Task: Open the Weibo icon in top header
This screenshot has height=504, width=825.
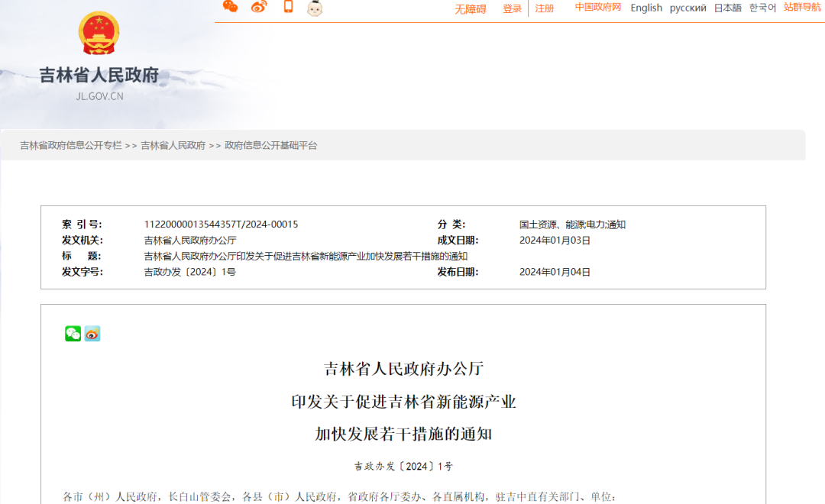Action: (259, 7)
